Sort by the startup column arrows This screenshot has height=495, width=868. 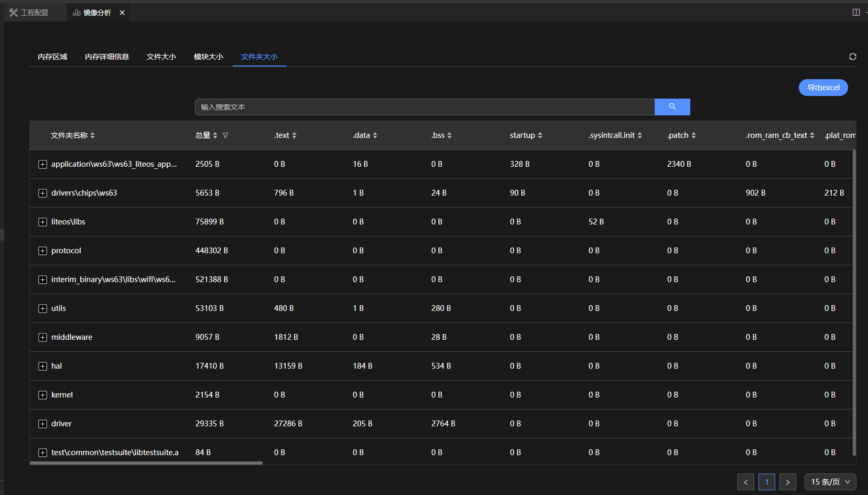[x=540, y=135]
